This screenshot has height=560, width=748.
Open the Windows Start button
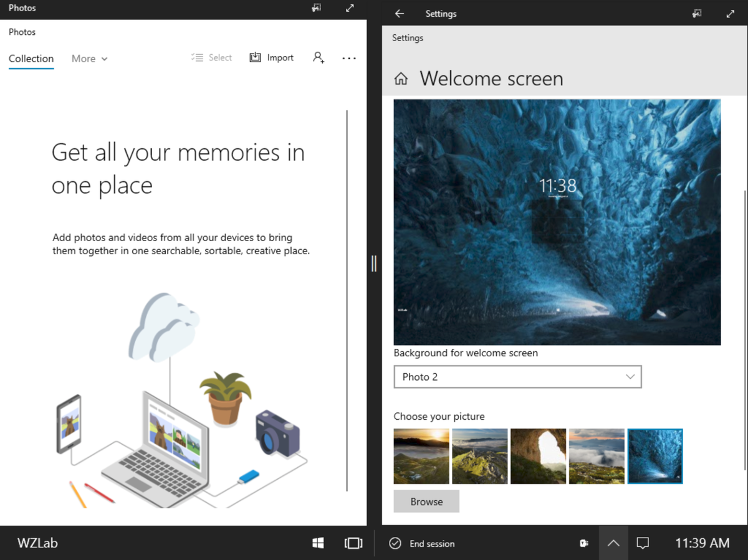pos(318,543)
